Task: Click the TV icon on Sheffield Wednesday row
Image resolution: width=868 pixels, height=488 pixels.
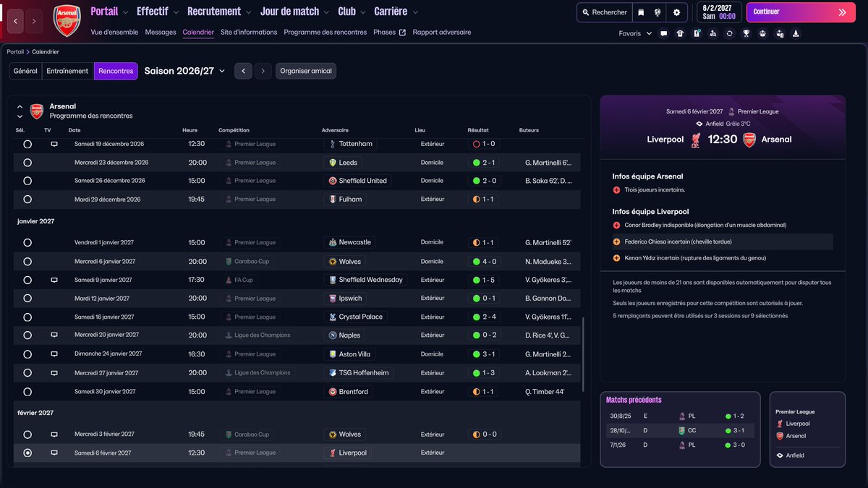Action: pos(54,280)
